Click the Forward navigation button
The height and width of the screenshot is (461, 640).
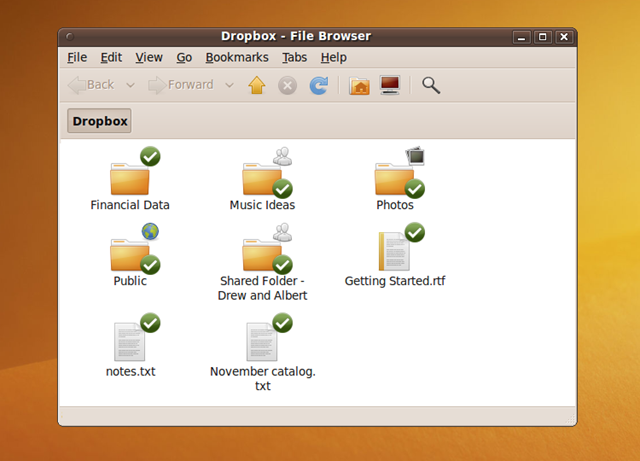[x=180, y=85]
